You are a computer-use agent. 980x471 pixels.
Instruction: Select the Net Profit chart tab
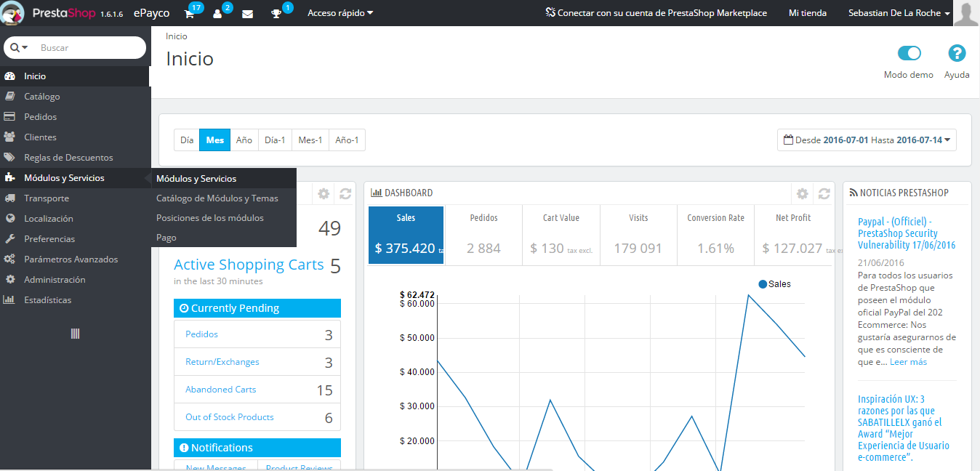[x=792, y=235]
